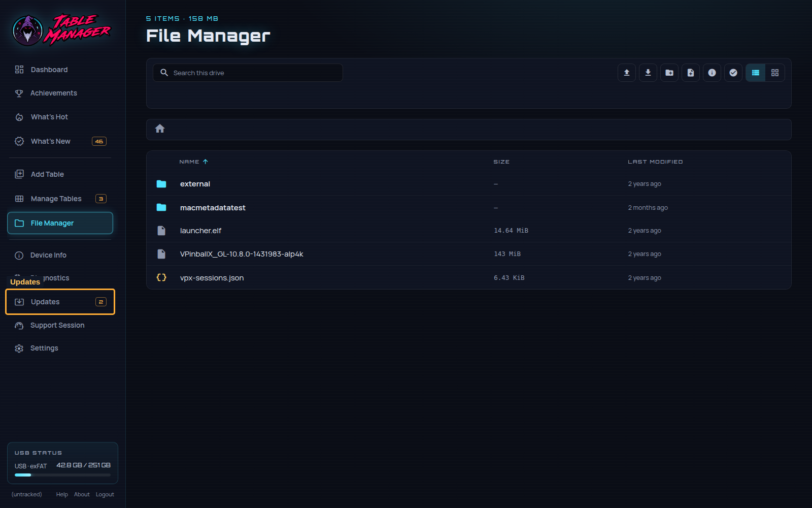This screenshot has height=508, width=812.
Task: Open Settings gear item
Action: (60, 348)
